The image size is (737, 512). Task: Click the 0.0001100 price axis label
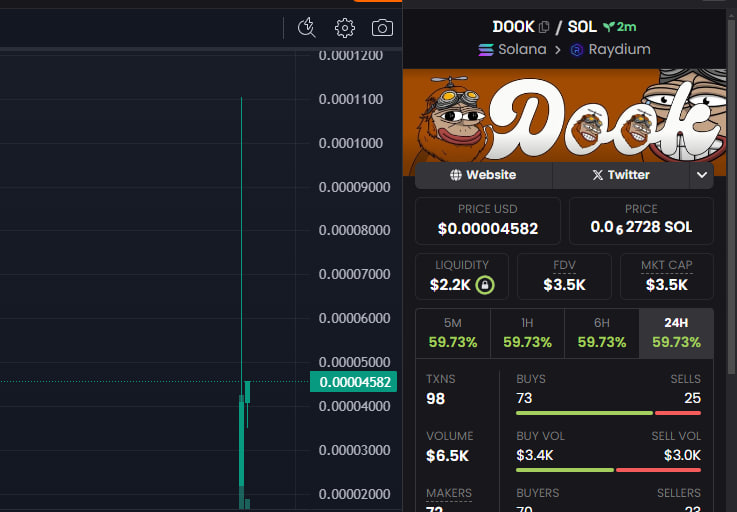click(x=351, y=99)
